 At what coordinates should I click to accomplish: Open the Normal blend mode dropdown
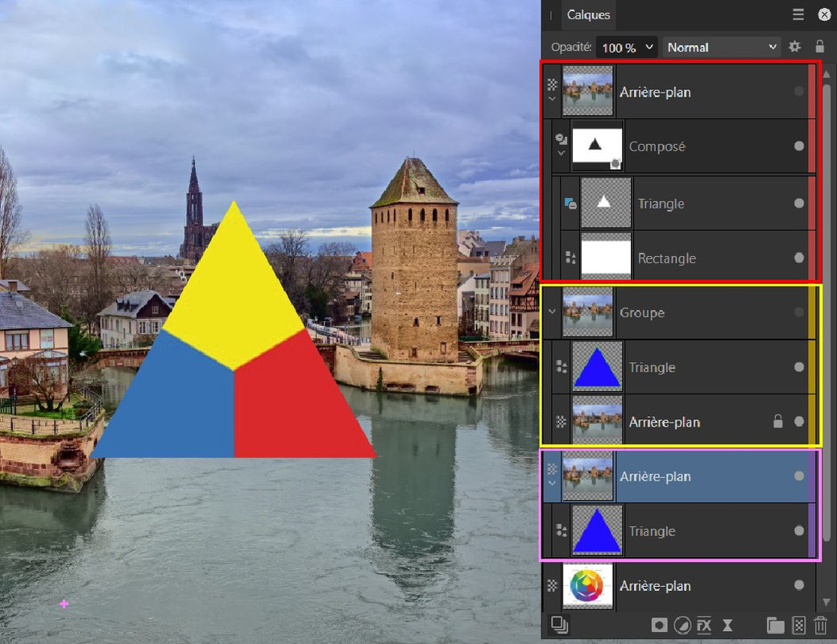(x=721, y=47)
